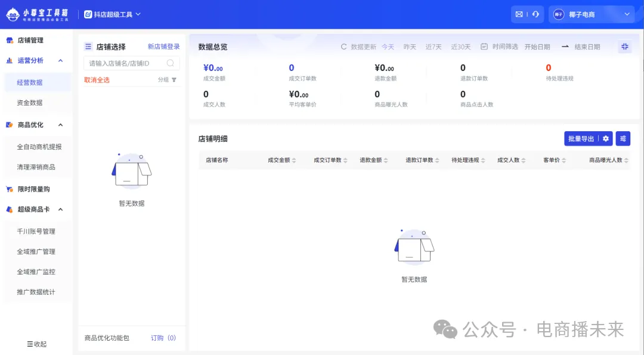
Task: Open the mail messages icon
Action: coord(519,14)
